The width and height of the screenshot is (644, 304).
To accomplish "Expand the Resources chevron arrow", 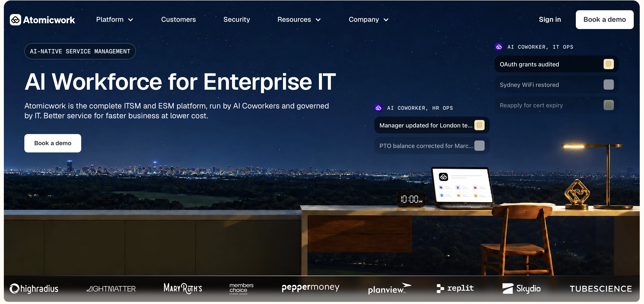I will point(318,20).
